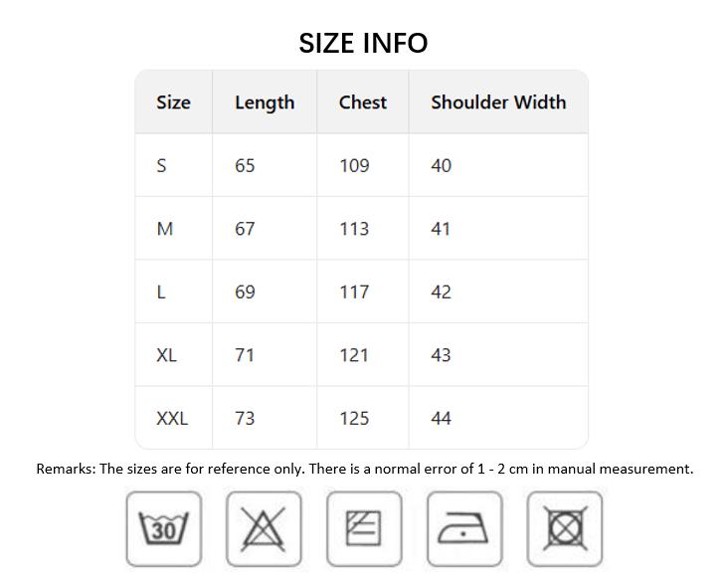The height and width of the screenshot is (584, 728).
Task: Click the chest value 117
Action: point(354,292)
